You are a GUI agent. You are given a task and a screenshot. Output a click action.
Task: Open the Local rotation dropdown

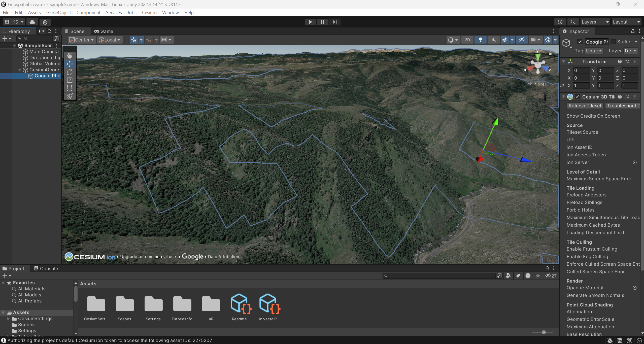(110, 40)
